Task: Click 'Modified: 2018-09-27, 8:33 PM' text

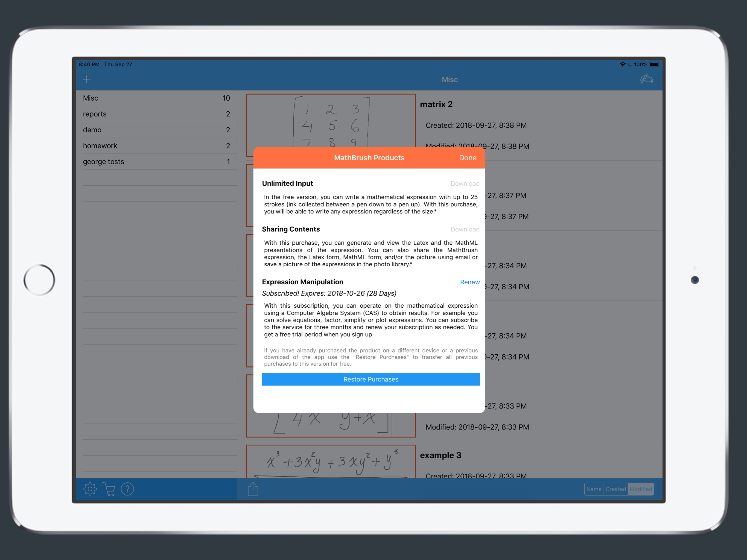Action: [x=477, y=427]
